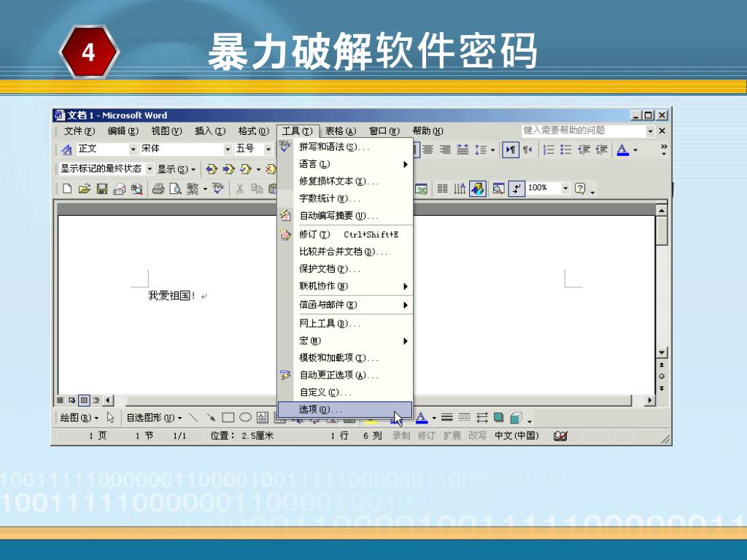
Task: Open the 自选图形(U) AutoShapes menu
Action: (x=154, y=418)
